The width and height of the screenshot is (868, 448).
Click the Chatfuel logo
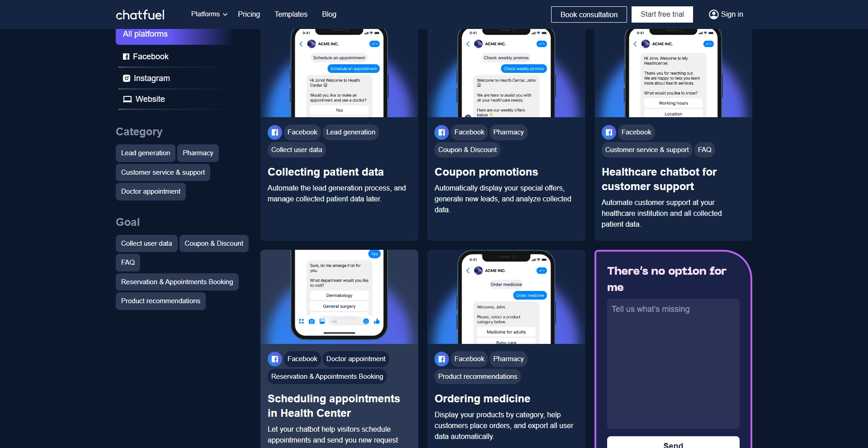(x=140, y=14)
